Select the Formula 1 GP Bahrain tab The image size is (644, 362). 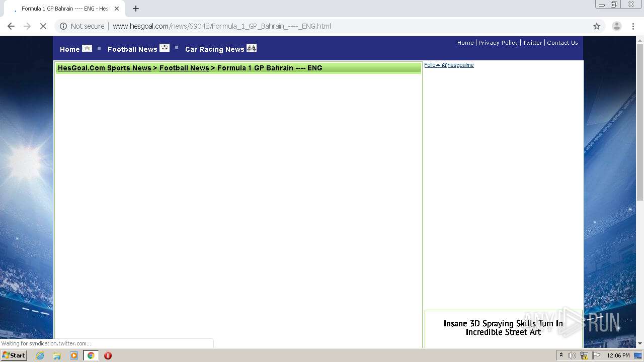click(65, 9)
